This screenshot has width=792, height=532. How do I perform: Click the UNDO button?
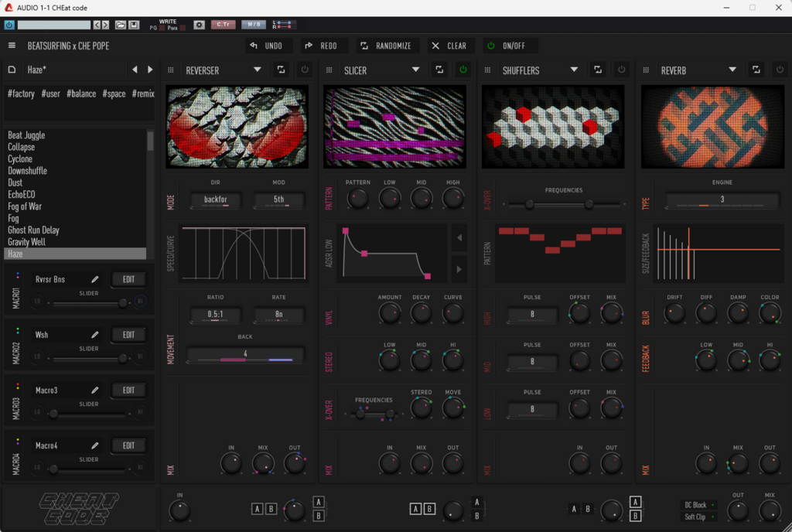click(267, 46)
